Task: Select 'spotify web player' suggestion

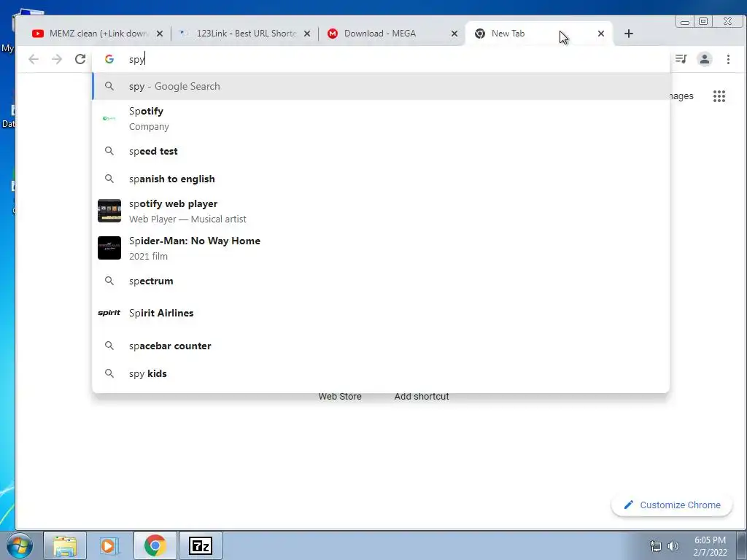Action: point(381,211)
